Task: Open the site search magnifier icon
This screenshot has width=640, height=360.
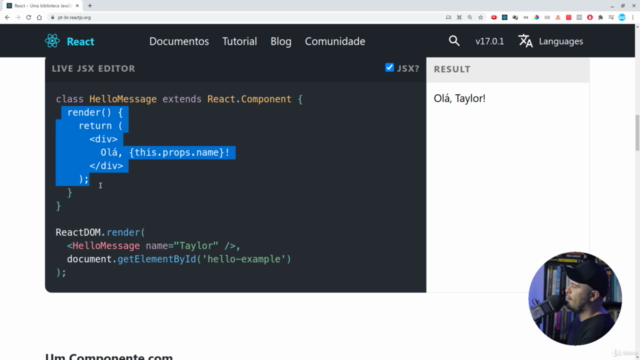Action: click(454, 41)
